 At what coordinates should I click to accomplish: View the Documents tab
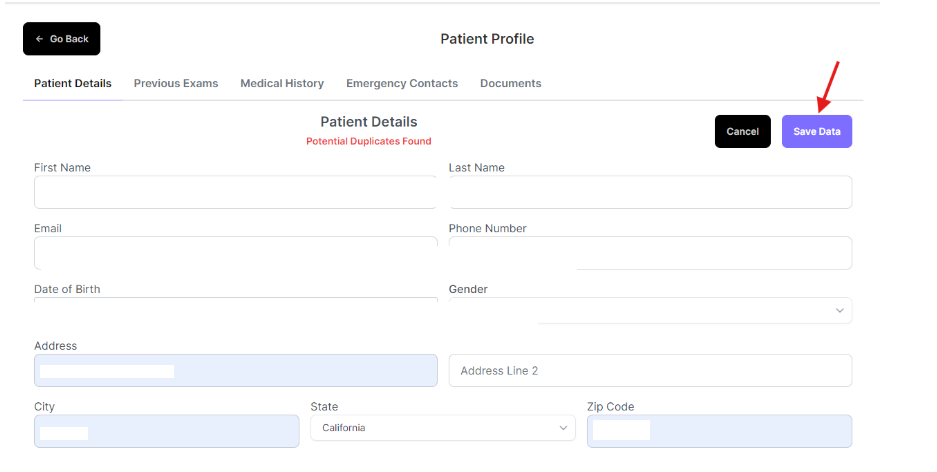pos(510,84)
